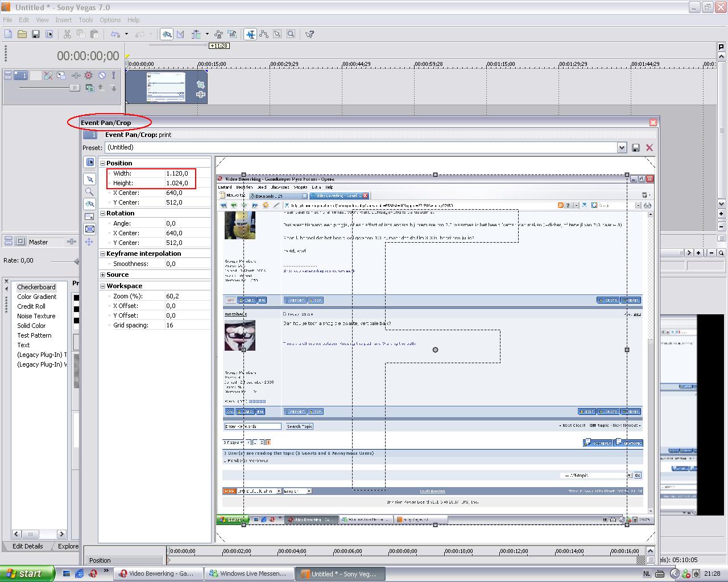
Task: Open the View menu
Action: (42, 20)
